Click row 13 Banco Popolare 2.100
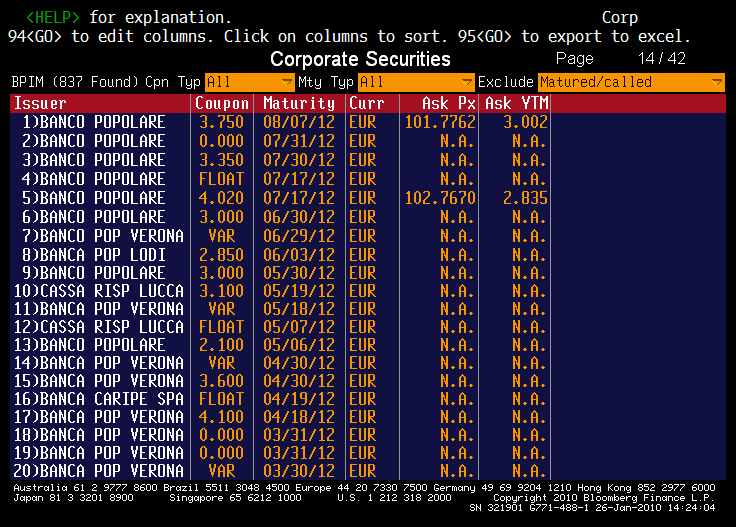The height and width of the screenshot is (527, 736). [x=100, y=344]
